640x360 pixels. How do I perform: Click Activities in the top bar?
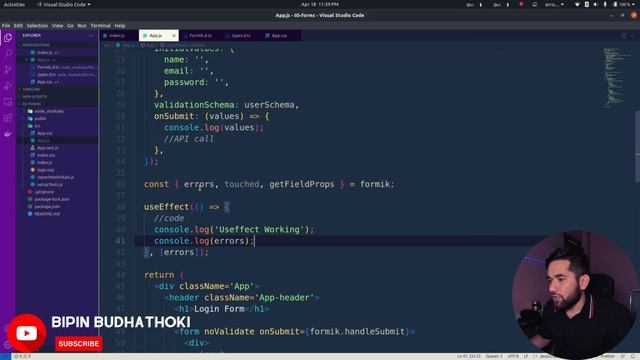coord(14,4)
